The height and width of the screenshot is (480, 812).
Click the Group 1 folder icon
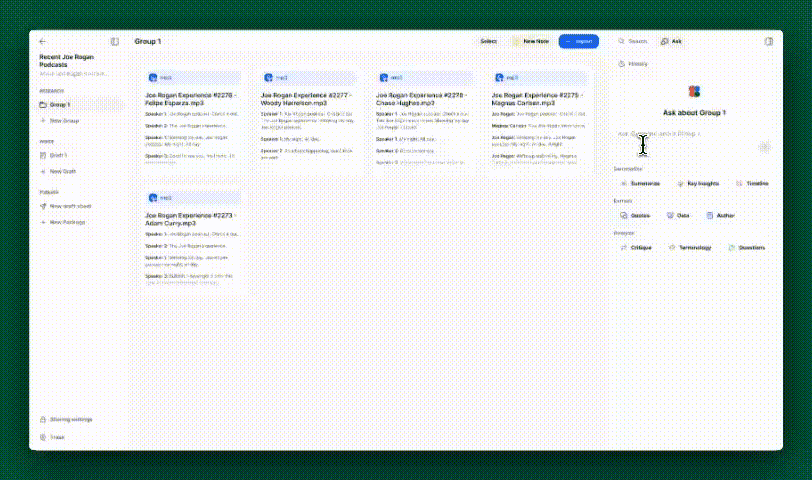[x=43, y=105]
